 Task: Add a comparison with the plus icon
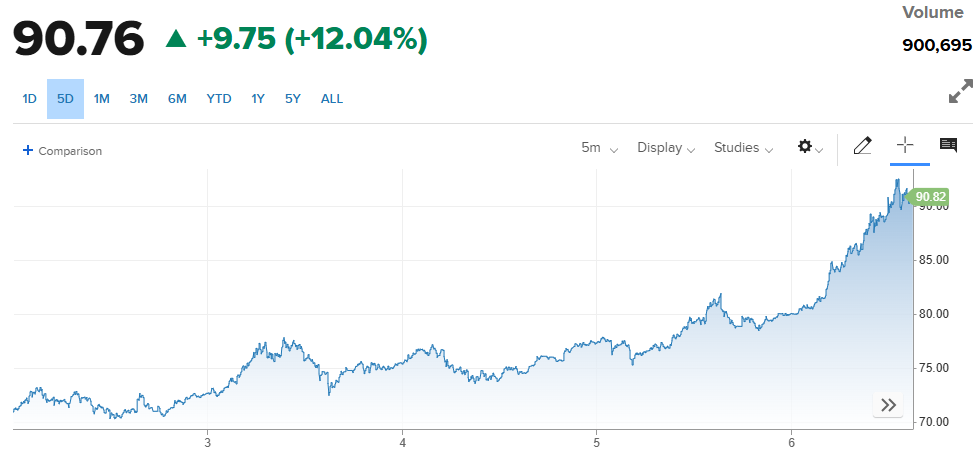[28, 150]
